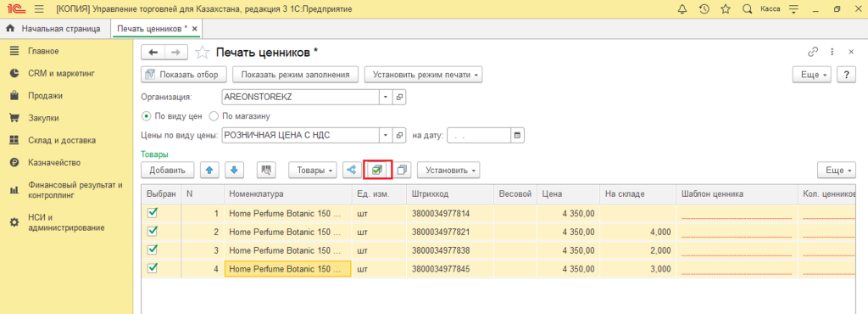Uncheck Выбран checkbox in row 2
Screen dimensions: 868x314
[x=153, y=231]
